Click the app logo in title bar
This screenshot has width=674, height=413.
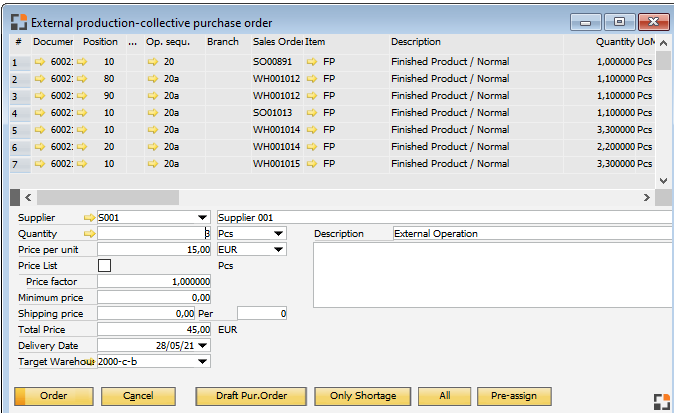coord(17,22)
